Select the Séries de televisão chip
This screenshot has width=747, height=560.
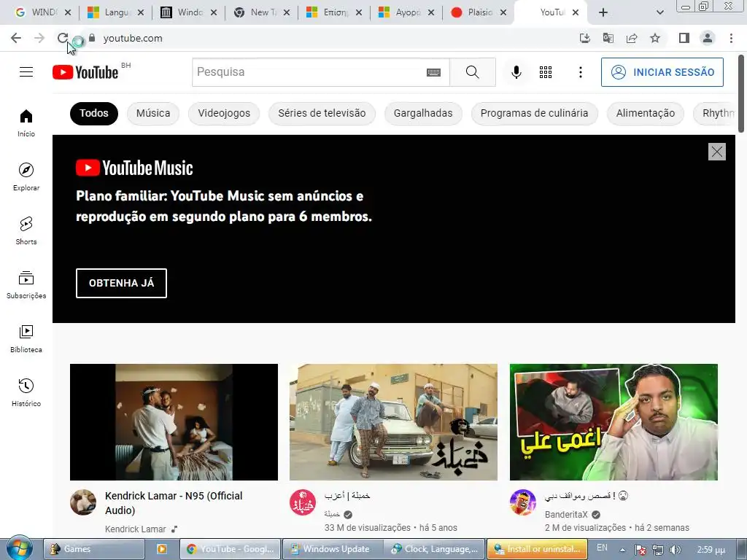(322, 113)
